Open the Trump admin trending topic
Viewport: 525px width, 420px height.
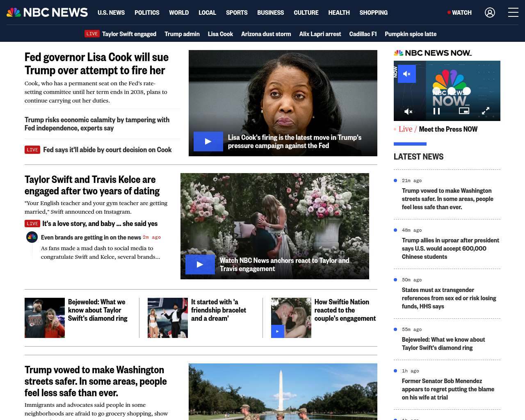[182, 34]
